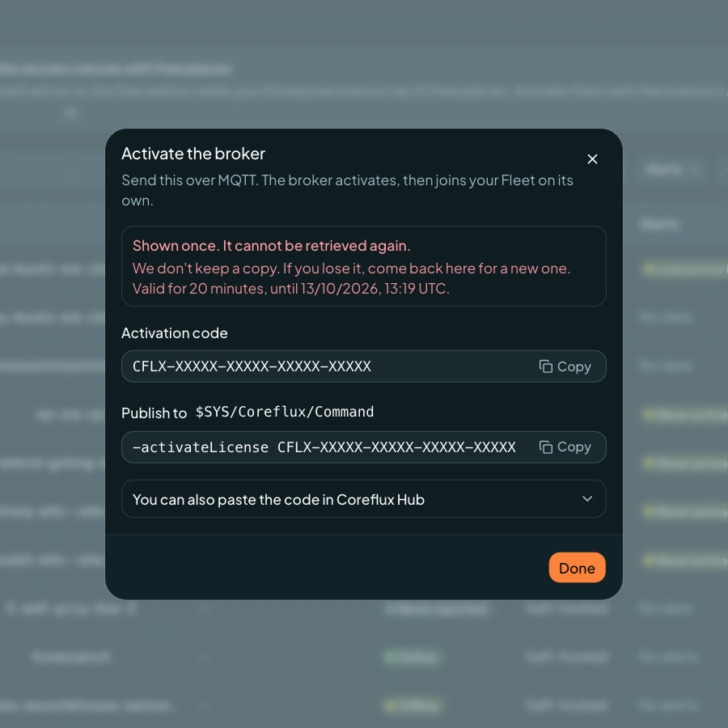Select the Activation code field text
Image resolution: width=728 pixels, height=728 pixels.
coord(252,366)
